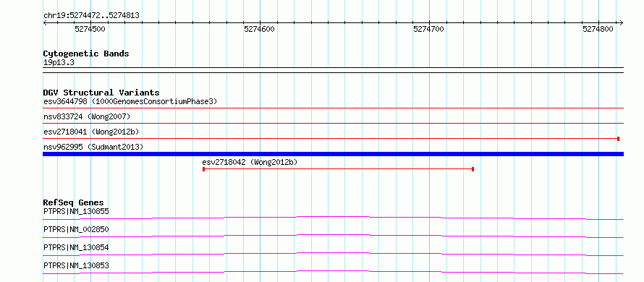This screenshot has height=282, width=644.
Task: Click the 5274700 ruler position label
Action: coord(429,29)
